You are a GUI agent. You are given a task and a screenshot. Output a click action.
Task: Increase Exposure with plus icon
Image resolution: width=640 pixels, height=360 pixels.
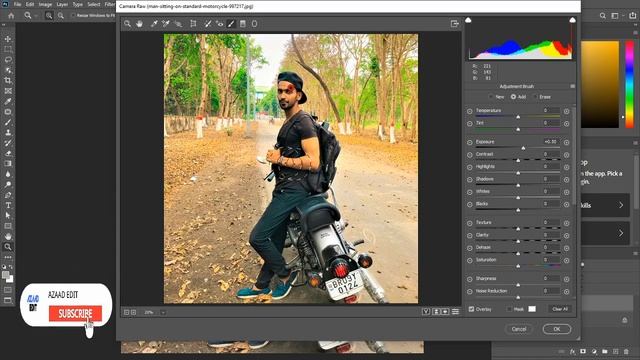[x=567, y=142]
